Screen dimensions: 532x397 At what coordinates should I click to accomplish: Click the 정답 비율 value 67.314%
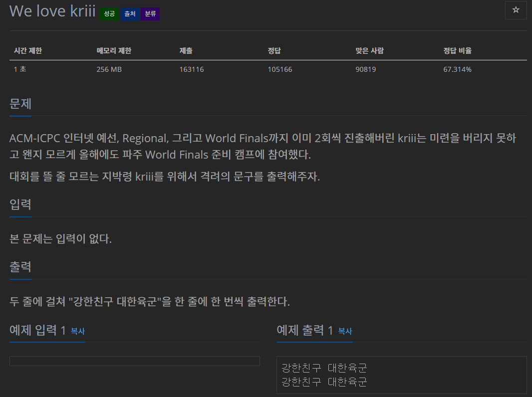[x=456, y=69]
